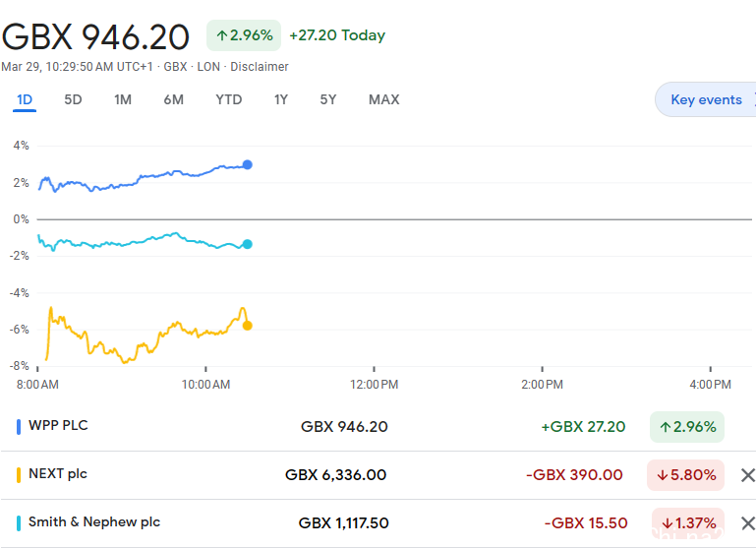Click the -GBX 15.50 change value
This screenshot has width=756, height=549.
(x=586, y=523)
